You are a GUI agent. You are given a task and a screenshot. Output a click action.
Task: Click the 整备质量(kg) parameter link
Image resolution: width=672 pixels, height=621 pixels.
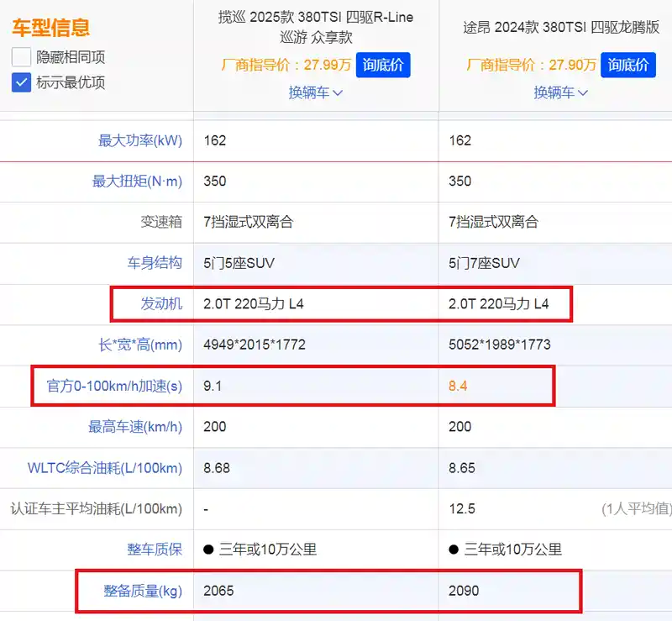[143, 591]
